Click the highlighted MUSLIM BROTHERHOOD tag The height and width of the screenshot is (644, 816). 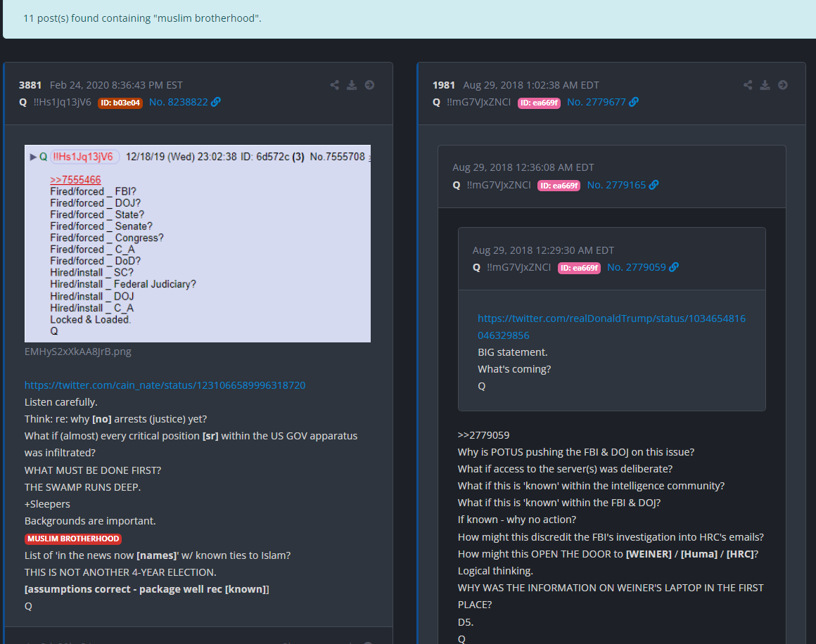click(73, 539)
